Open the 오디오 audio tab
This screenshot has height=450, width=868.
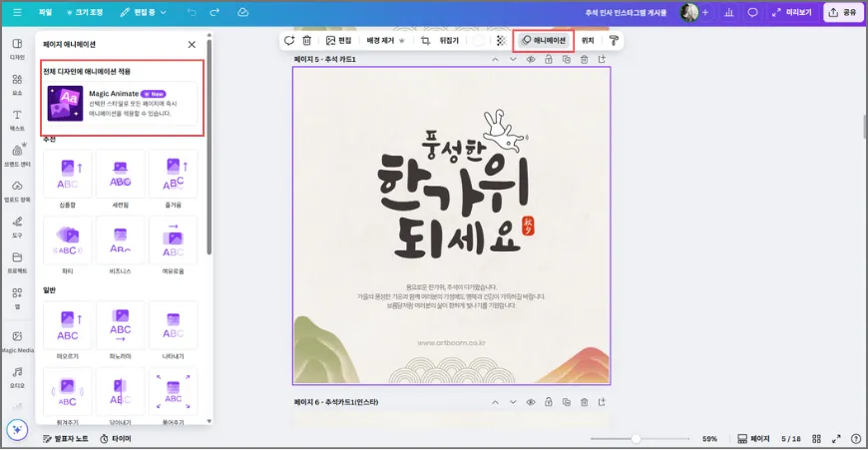[x=17, y=377]
